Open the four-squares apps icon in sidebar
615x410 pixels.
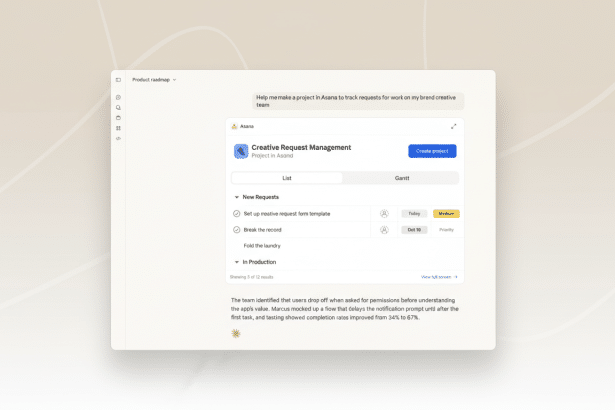118,128
